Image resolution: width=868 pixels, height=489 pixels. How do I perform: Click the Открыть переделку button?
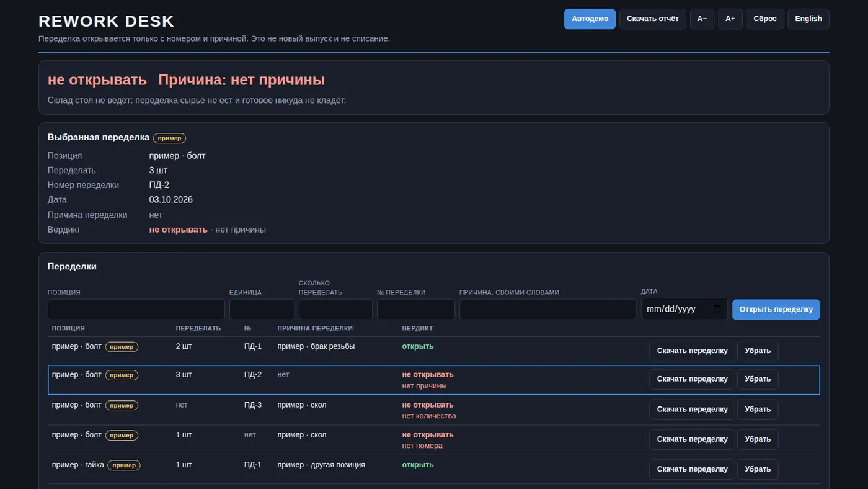[x=776, y=310]
